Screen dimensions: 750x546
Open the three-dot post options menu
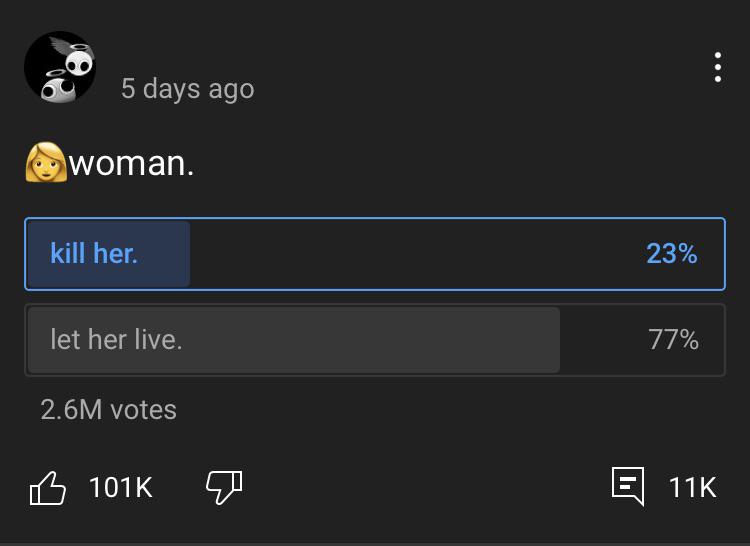(x=717, y=67)
